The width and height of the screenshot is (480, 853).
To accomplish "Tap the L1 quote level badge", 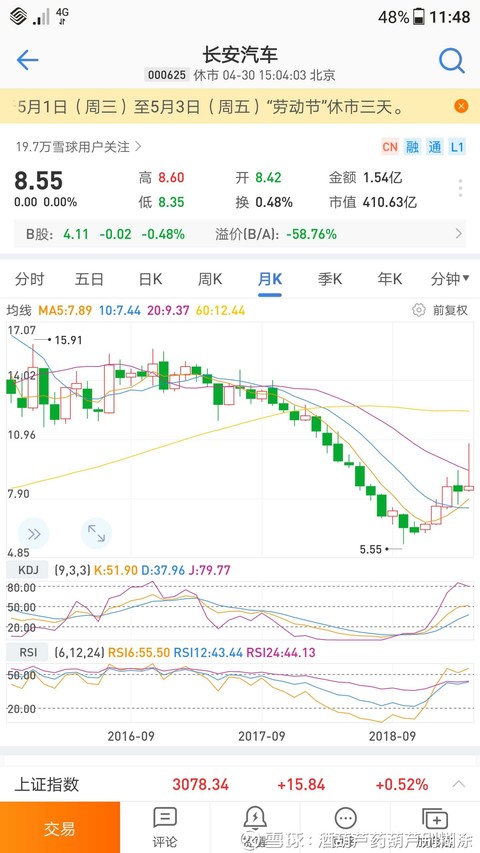I will [457, 147].
